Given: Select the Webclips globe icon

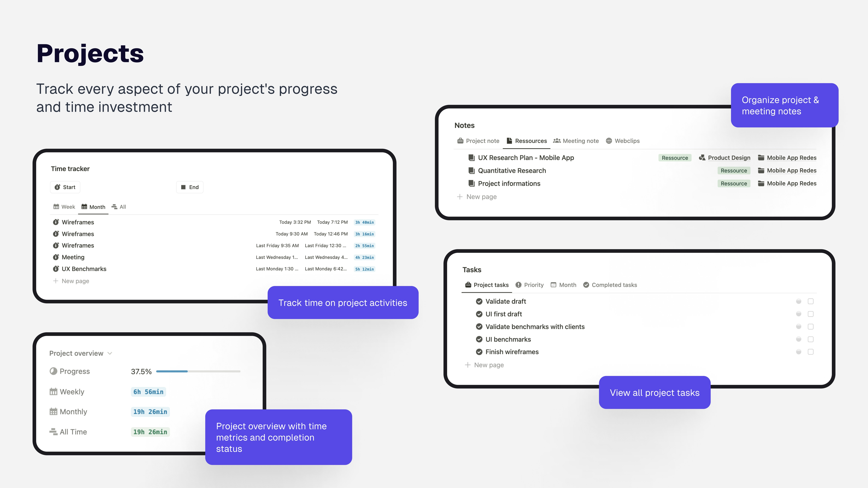Looking at the screenshot, I should point(609,141).
